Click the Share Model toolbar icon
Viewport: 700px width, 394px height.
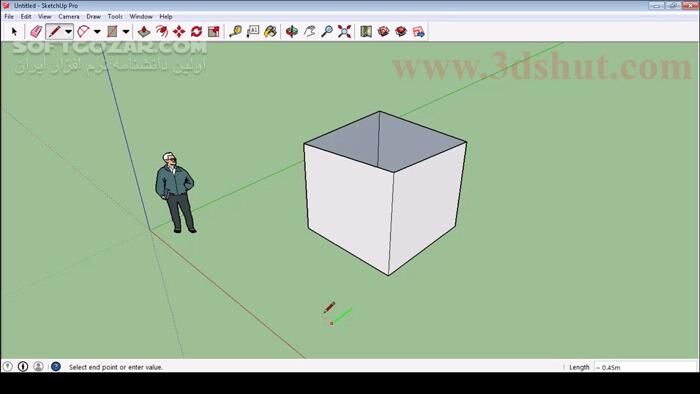pyautogui.click(x=401, y=32)
